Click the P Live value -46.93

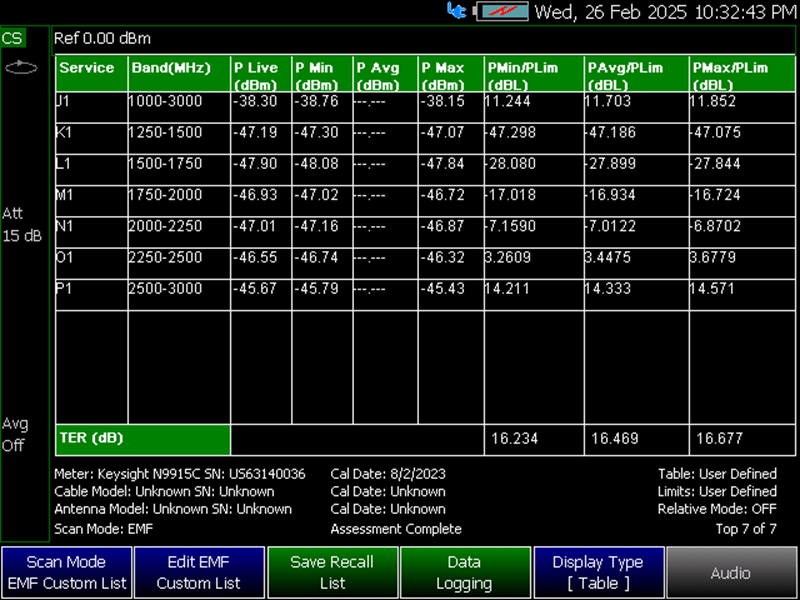click(x=255, y=194)
